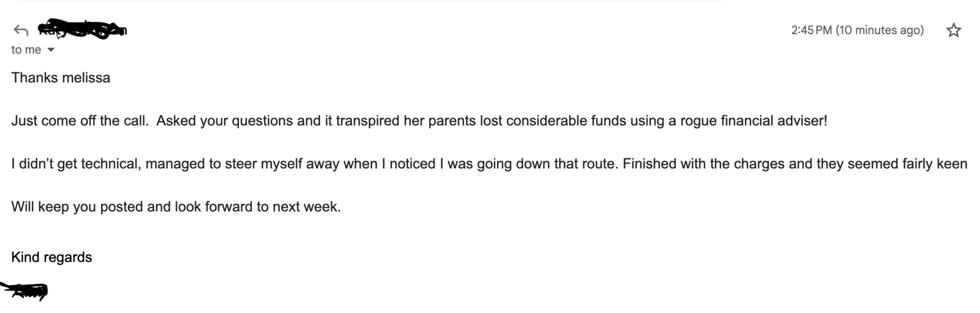Expand recipient details arrow beside "to me"

(50, 50)
